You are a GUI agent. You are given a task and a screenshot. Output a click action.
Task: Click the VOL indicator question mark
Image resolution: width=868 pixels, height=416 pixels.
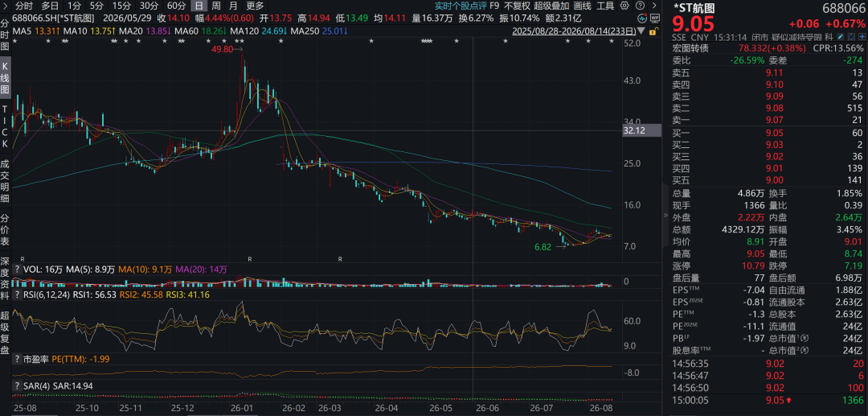coord(17,270)
